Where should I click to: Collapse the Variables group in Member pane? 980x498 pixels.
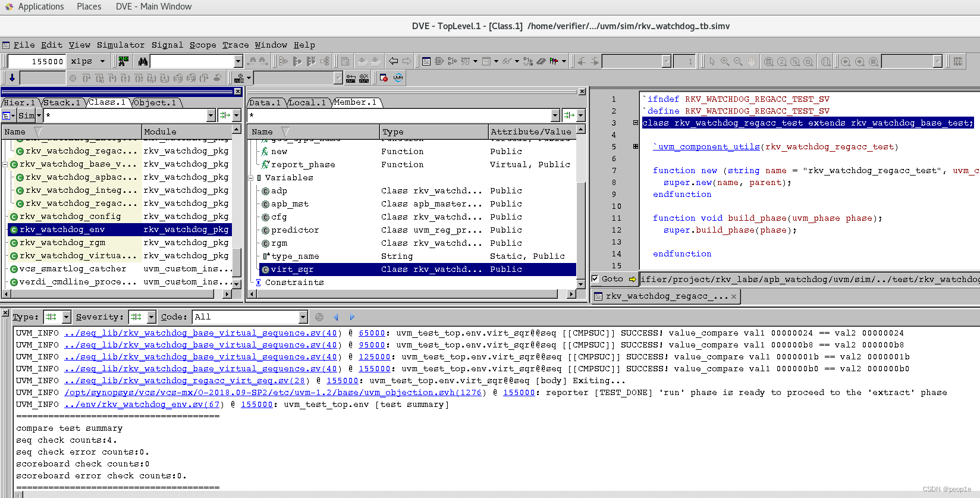[251, 178]
